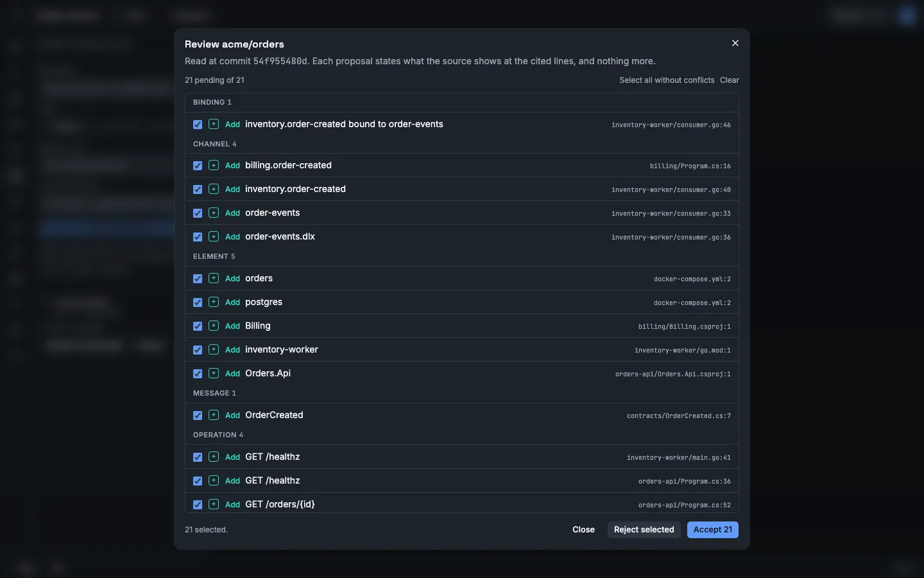This screenshot has width=924, height=578.
Task: Uncheck the order-events.dlx channel checkbox
Action: [198, 237]
